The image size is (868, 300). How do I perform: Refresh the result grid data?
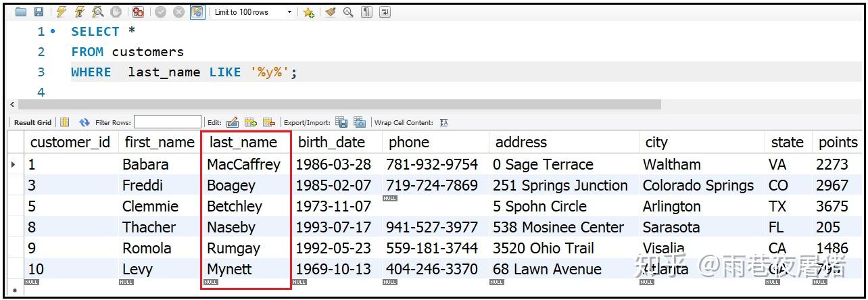(x=85, y=122)
